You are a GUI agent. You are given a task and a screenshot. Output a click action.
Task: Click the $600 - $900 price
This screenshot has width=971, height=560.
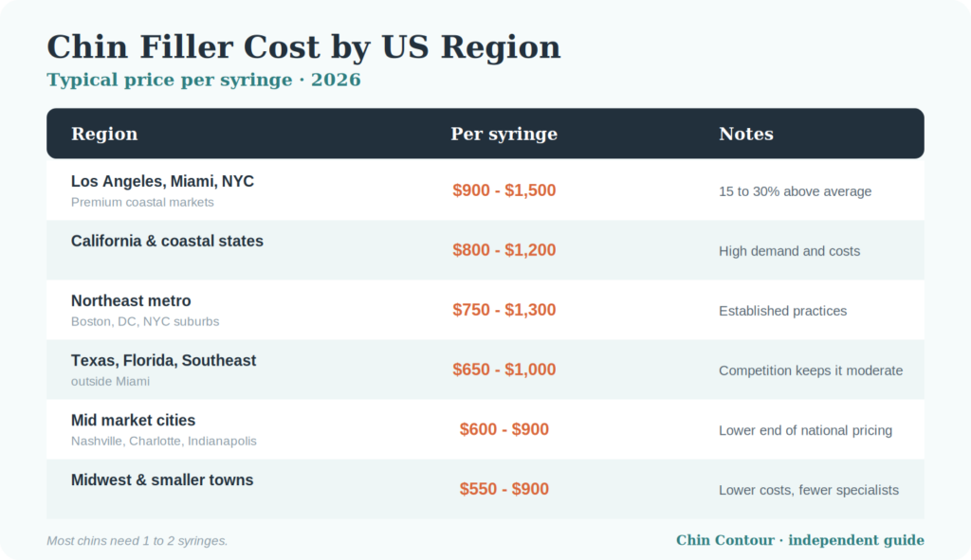(504, 429)
